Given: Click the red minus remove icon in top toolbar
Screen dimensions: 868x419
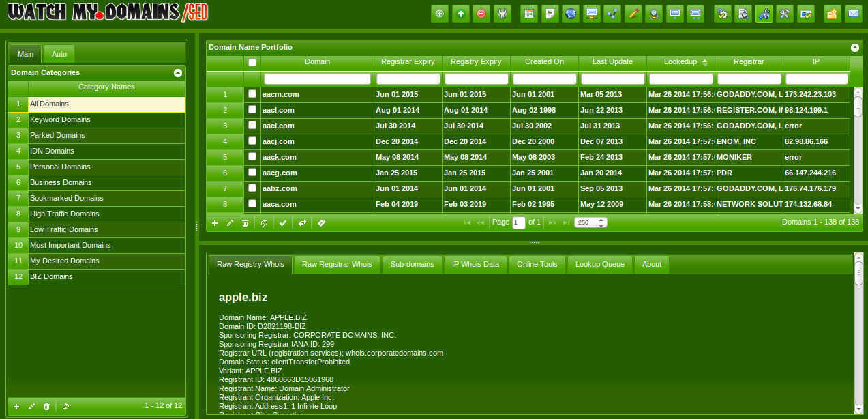Looking at the screenshot, I should (482, 14).
